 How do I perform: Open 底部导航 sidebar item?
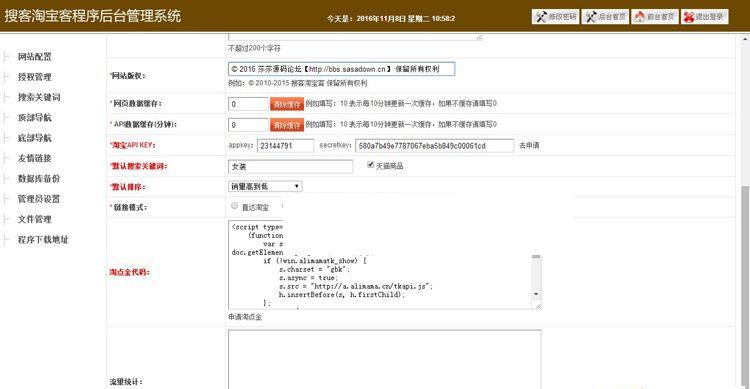(x=34, y=138)
